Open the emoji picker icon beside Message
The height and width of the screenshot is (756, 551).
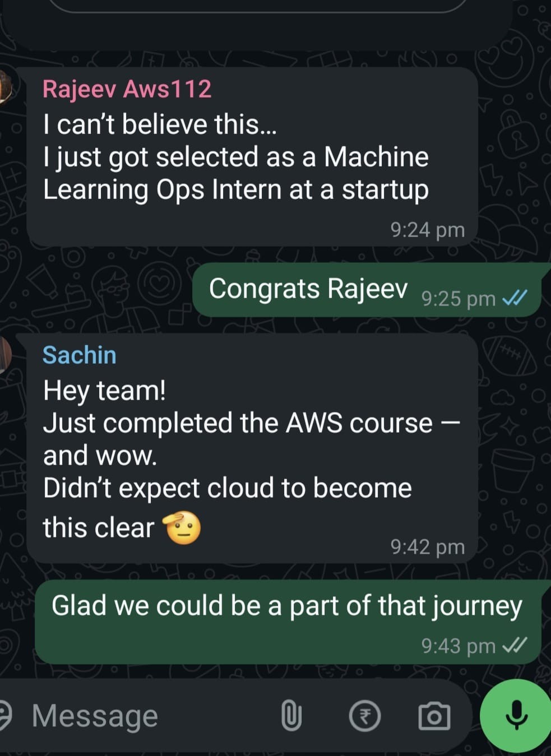pos(4,716)
